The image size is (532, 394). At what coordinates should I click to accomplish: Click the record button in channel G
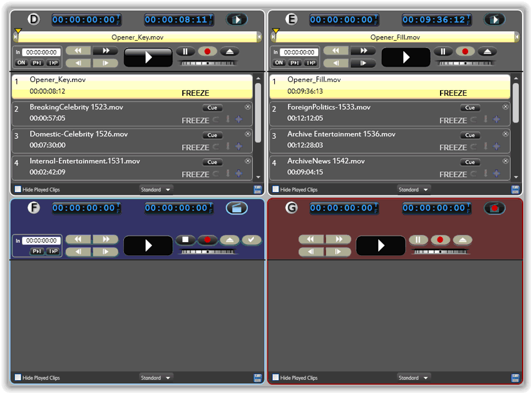[x=440, y=240]
